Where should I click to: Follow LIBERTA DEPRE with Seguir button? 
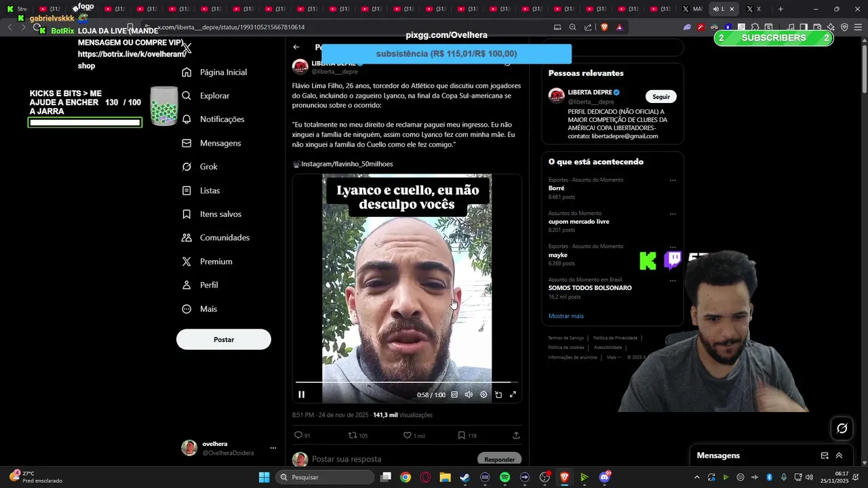tap(661, 96)
